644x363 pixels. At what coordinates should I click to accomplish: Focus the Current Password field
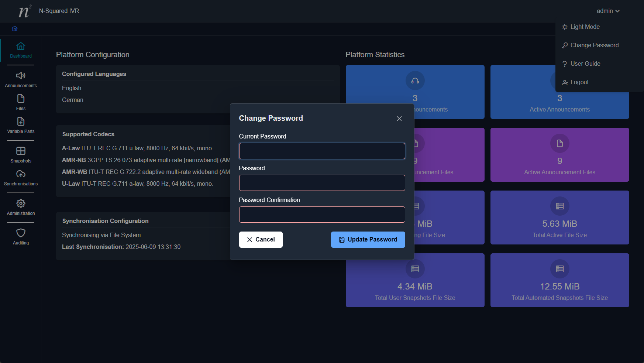click(322, 151)
